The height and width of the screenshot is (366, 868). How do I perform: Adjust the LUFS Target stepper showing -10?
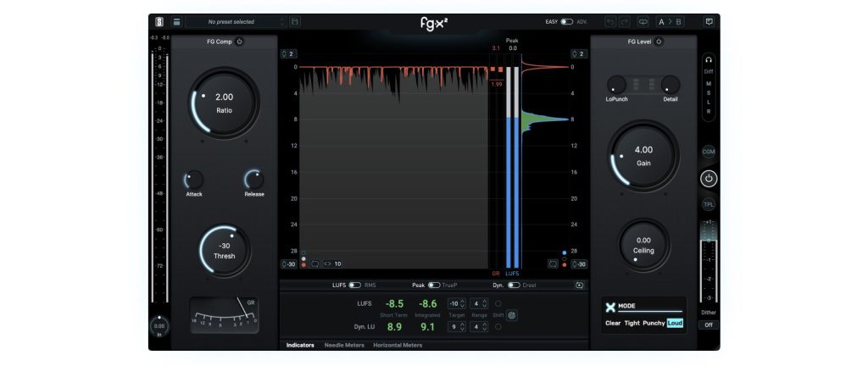point(457,303)
